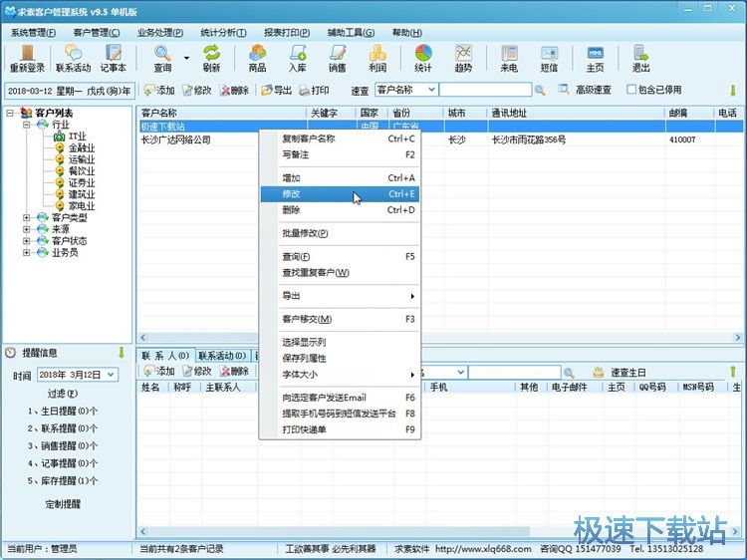Expand the 客户类型 tree node
Image resolution: width=747 pixels, height=560 pixels.
pyautogui.click(x=27, y=217)
